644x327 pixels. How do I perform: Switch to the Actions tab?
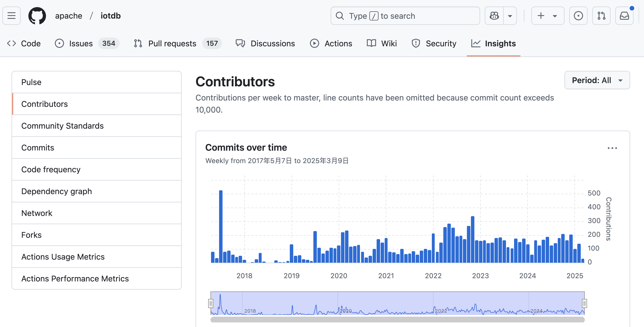coord(338,43)
